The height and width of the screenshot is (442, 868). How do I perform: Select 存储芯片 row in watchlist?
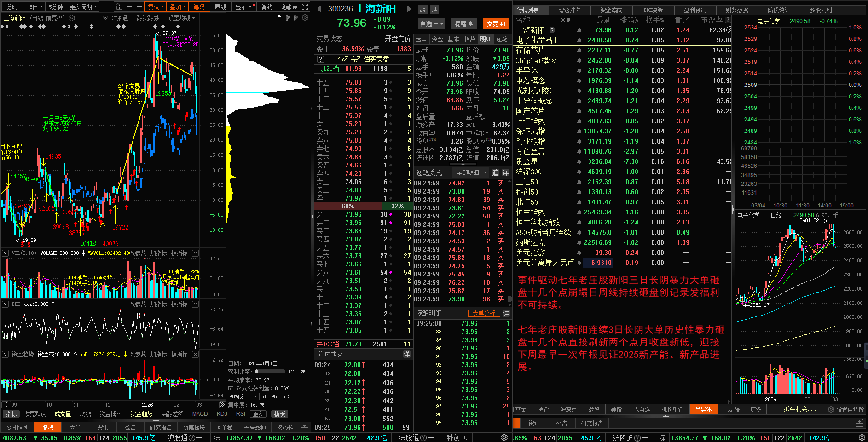point(622,50)
